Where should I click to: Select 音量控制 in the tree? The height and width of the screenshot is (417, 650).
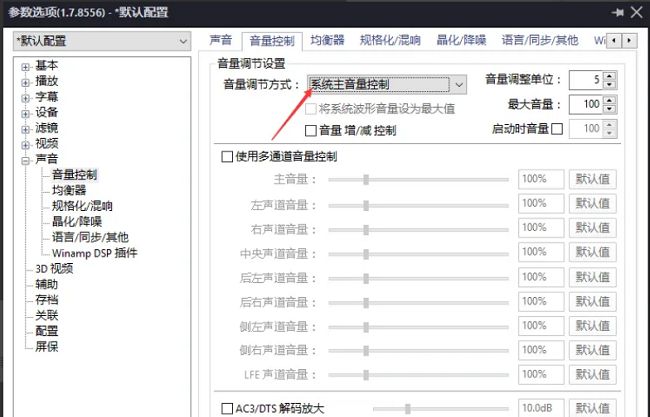tap(75, 175)
